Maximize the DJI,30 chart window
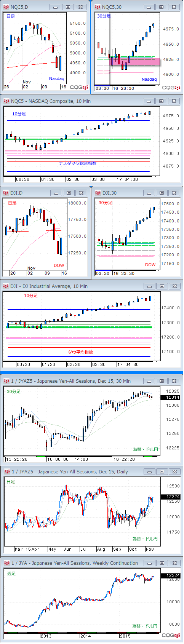 click(x=161, y=193)
